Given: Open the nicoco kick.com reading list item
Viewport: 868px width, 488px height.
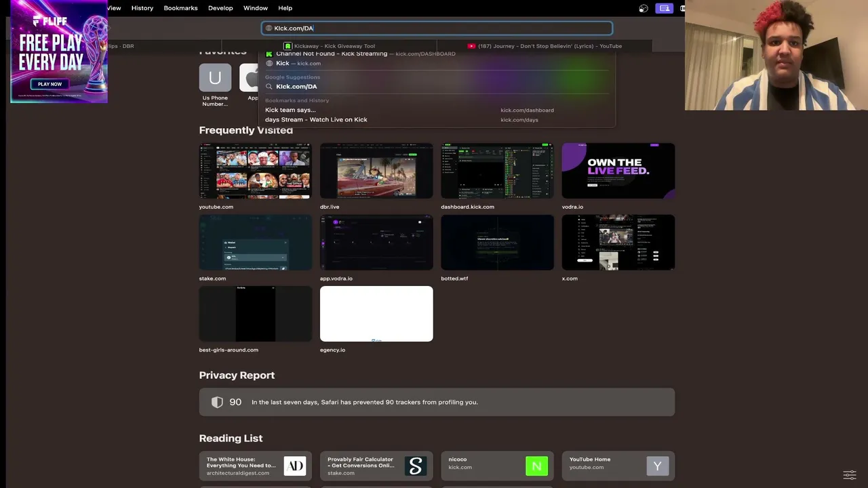Looking at the screenshot, I should (497, 466).
